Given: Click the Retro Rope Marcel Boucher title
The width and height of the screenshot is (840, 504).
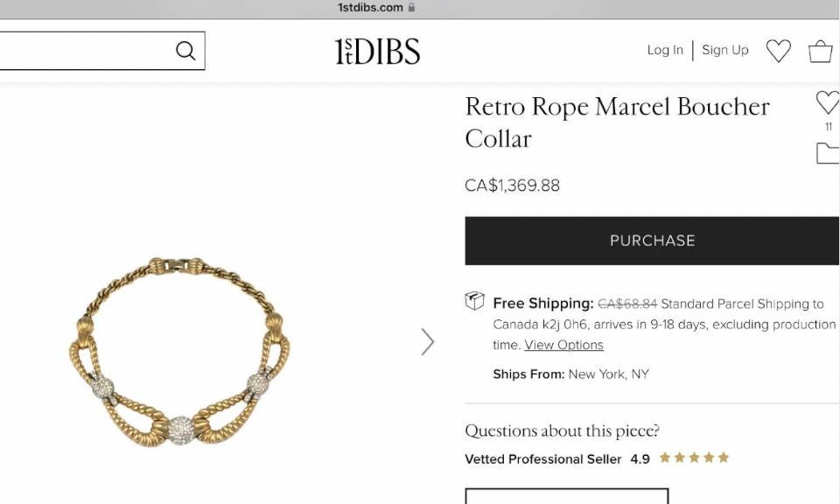Looking at the screenshot, I should coord(617,122).
